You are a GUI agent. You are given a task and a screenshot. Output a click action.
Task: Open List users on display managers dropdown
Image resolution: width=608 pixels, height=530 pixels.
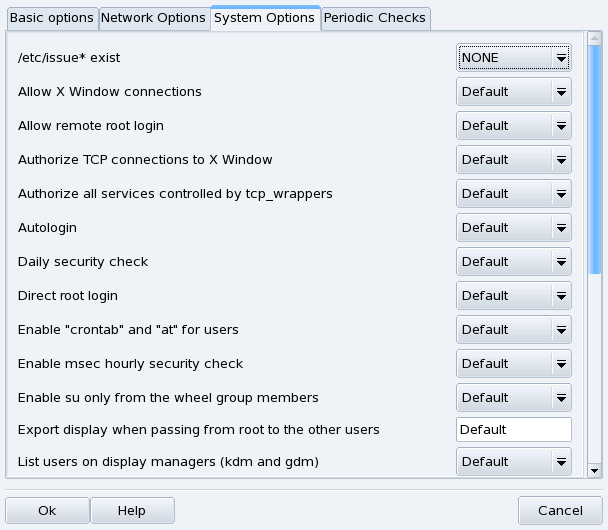point(561,462)
